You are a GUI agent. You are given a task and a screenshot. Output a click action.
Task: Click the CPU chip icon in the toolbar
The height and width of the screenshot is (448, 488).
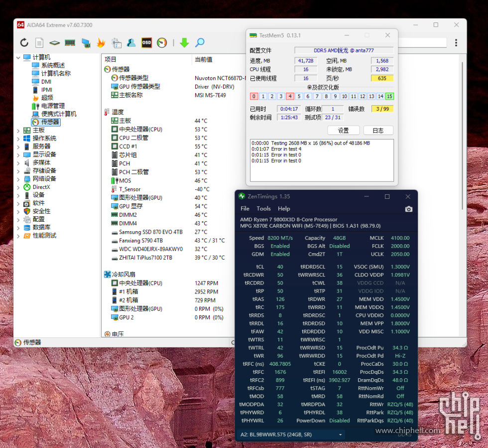(54, 43)
